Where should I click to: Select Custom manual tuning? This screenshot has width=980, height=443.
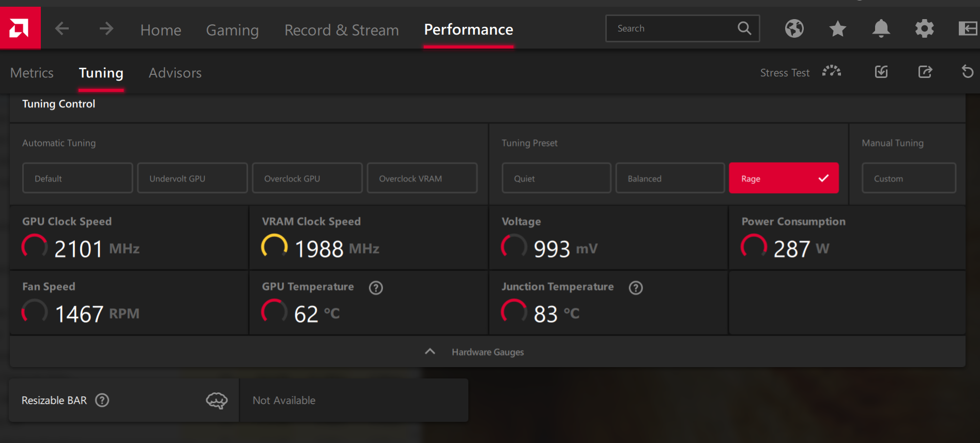[909, 178]
